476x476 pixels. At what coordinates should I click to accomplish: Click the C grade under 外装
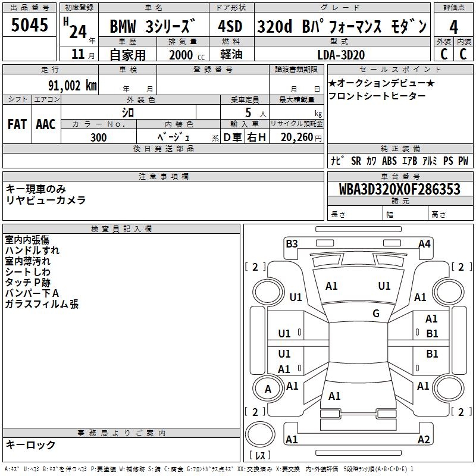pos(444,54)
